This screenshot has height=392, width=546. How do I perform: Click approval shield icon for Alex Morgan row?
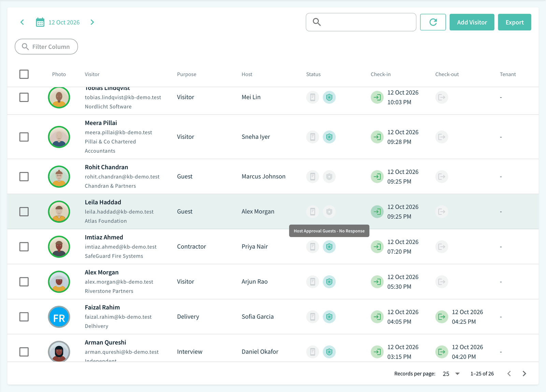[329, 282]
